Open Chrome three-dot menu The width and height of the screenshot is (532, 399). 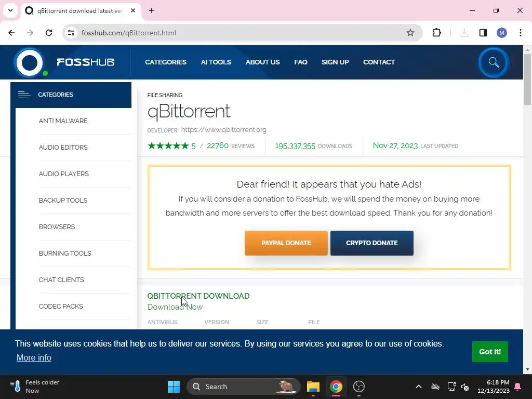click(x=521, y=33)
